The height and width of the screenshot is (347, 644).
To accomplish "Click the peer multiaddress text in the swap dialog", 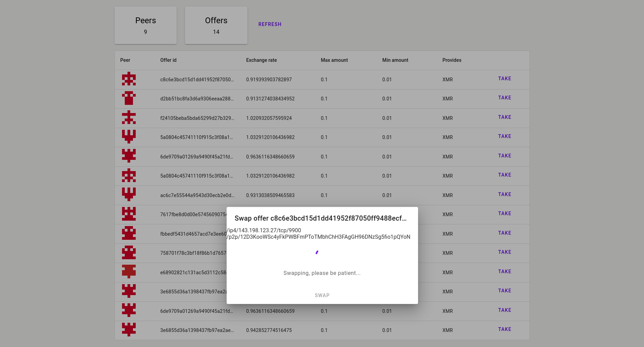I will [x=318, y=234].
